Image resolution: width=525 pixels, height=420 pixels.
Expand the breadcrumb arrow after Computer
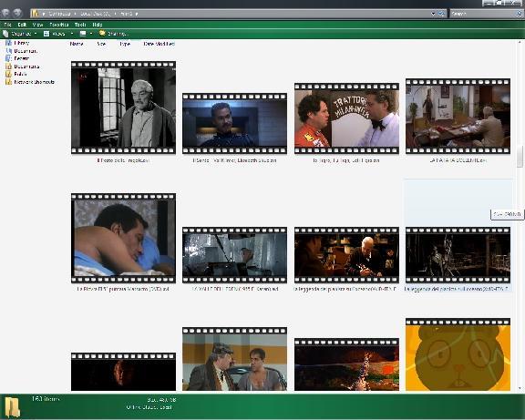(x=75, y=14)
